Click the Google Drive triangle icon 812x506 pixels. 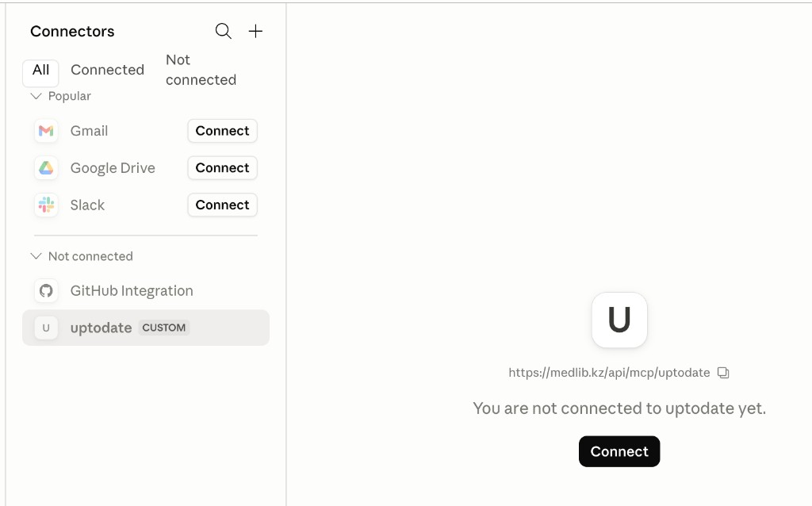pyautogui.click(x=46, y=168)
